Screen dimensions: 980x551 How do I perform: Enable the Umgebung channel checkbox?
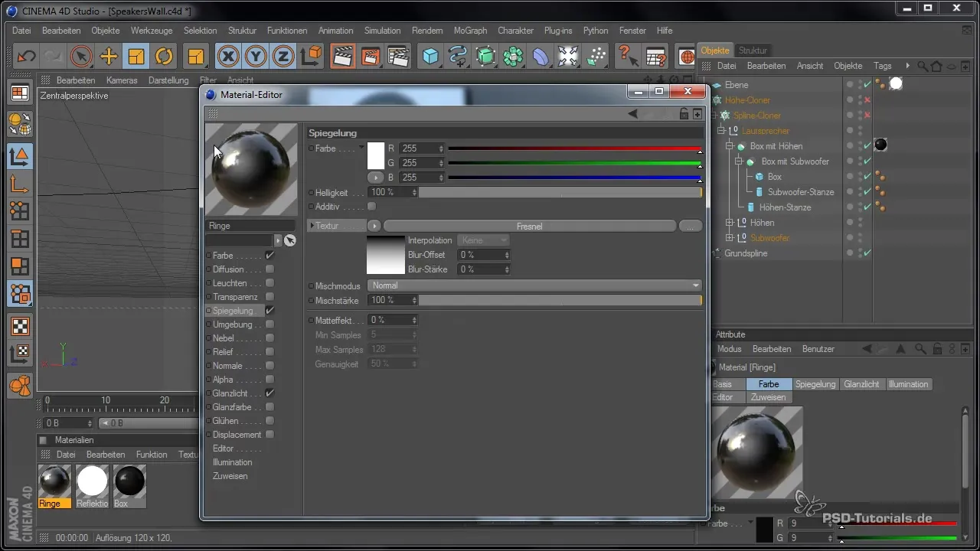tap(269, 324)
